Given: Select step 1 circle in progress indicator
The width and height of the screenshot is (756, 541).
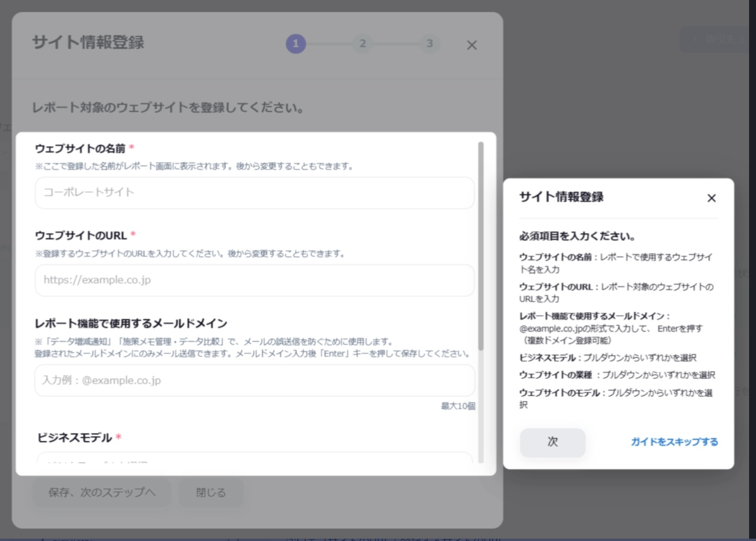Looking at the screenshot, I should pyautogui.click(x=295, y=43).
